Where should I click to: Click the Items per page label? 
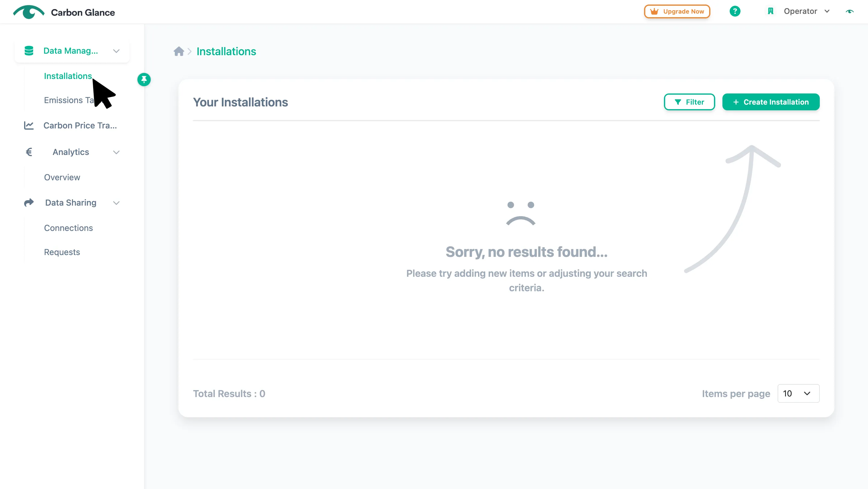coord(736,394)
